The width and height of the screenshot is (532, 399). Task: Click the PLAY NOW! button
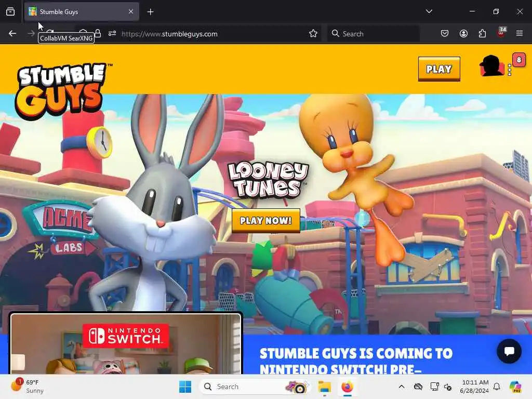click(266, 220)
